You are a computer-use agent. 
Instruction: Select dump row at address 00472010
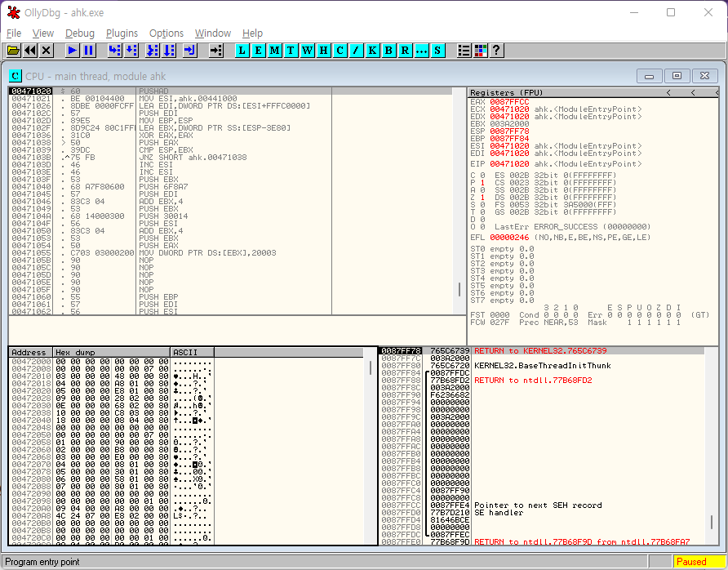click(112, 376)
